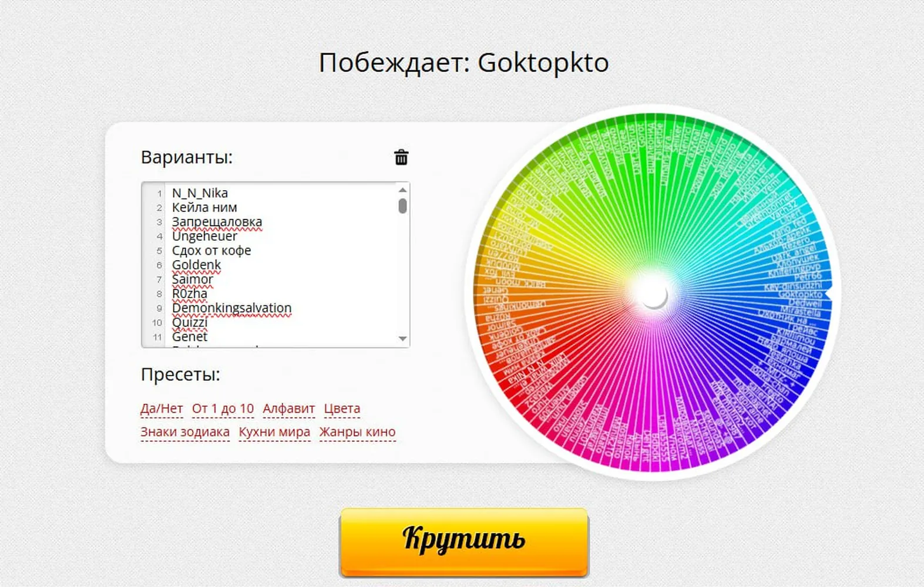
Task: Apply the Цвета preset
Action: point(342,409)
